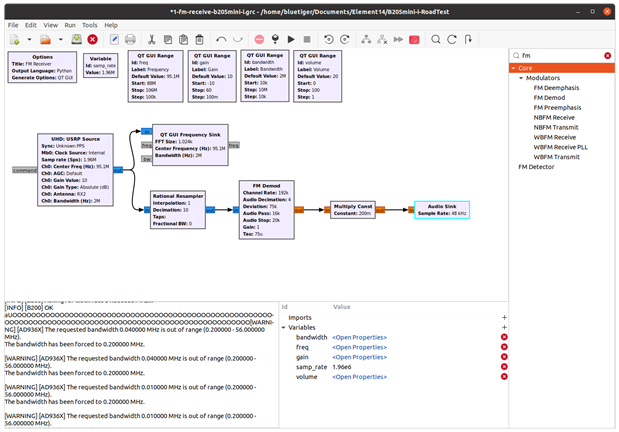Clear the fm search field
The height and width of the screenshot is (432, 619).
point(607,55)
